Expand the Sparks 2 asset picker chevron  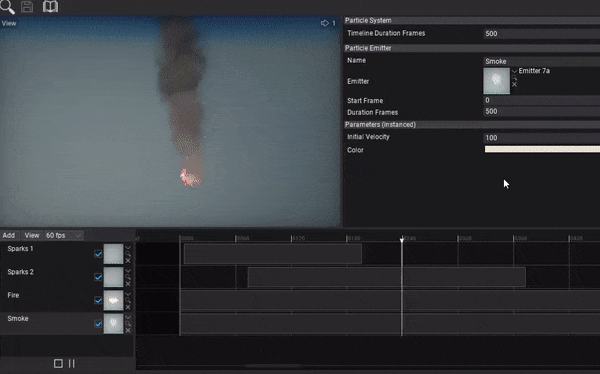pyautogui.click(x=128, y=271)
